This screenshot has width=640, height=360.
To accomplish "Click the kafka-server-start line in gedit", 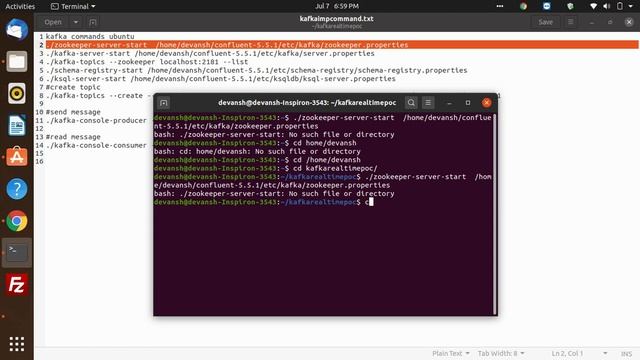I will 210,53.
